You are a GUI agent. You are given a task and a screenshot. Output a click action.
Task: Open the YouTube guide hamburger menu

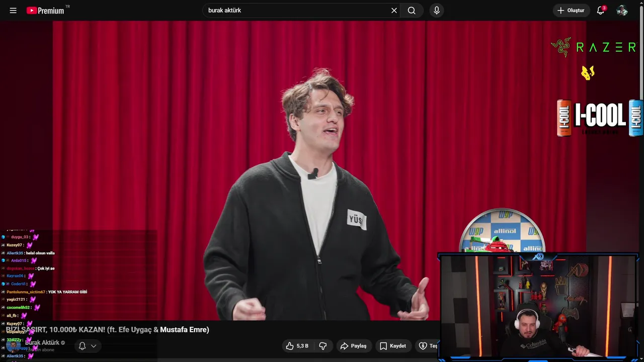click(x=13, y=10)
